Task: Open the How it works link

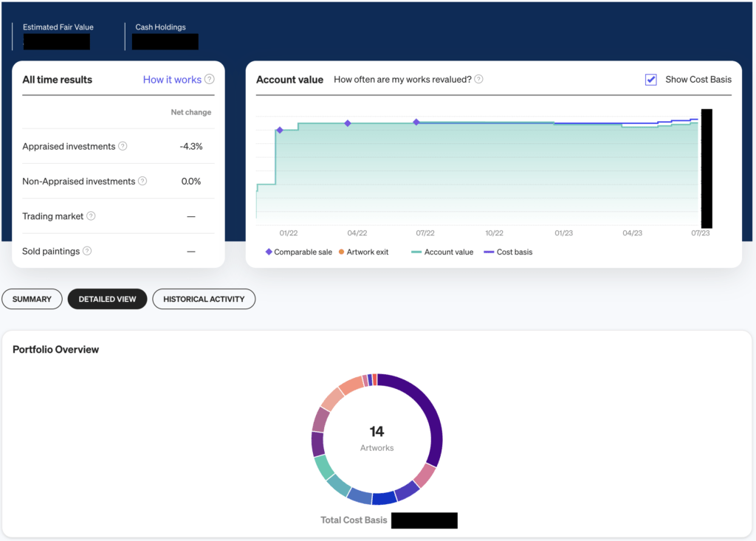Action: (172, 80)
